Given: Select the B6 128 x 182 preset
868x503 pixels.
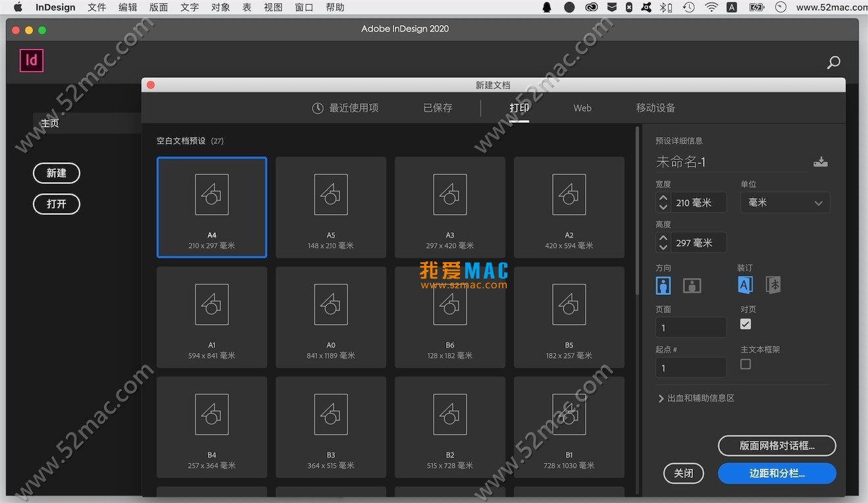Looking at the screenshot, I should click(x=450, y=317).
